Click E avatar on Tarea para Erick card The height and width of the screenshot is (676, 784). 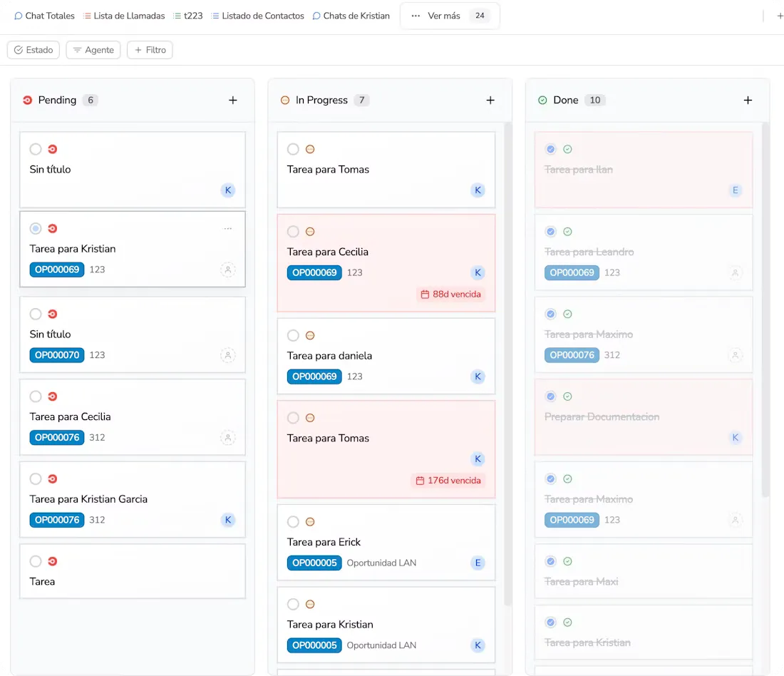(x=478, y=563)
